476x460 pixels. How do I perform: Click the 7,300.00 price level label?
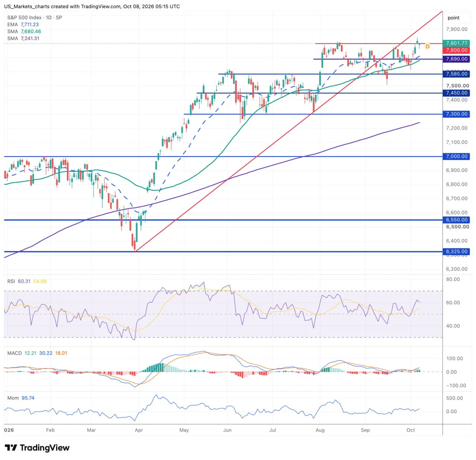[456, 114]
